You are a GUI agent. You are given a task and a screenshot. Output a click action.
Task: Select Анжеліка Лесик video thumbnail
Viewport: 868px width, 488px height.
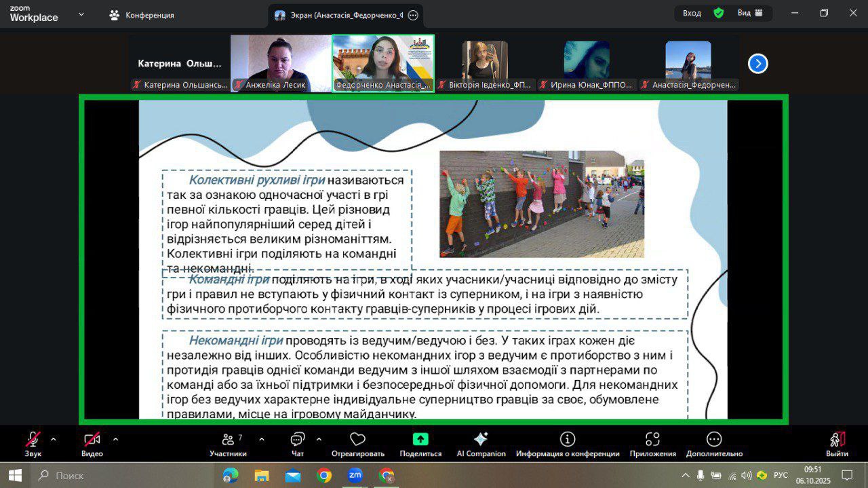click(x=280, y=62)
